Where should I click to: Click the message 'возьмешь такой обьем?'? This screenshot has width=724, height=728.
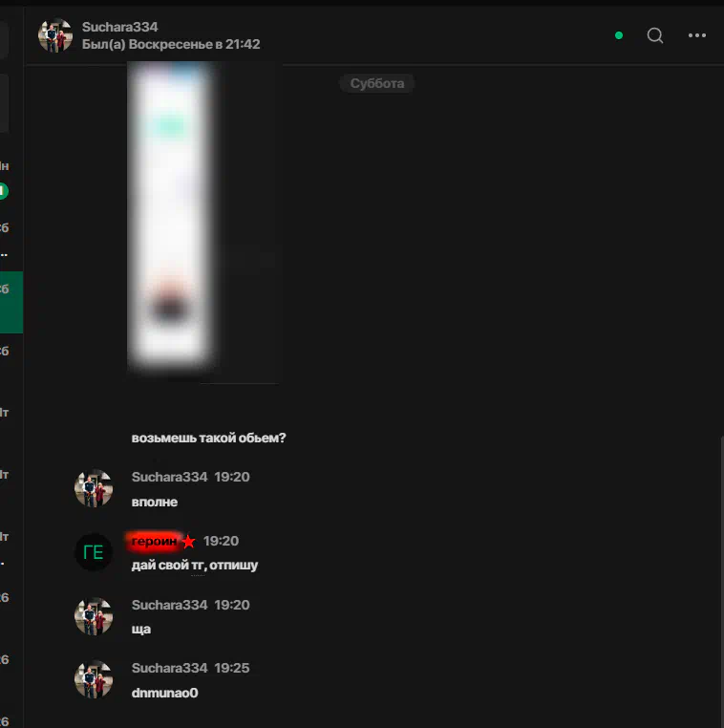tap(208, 438)
